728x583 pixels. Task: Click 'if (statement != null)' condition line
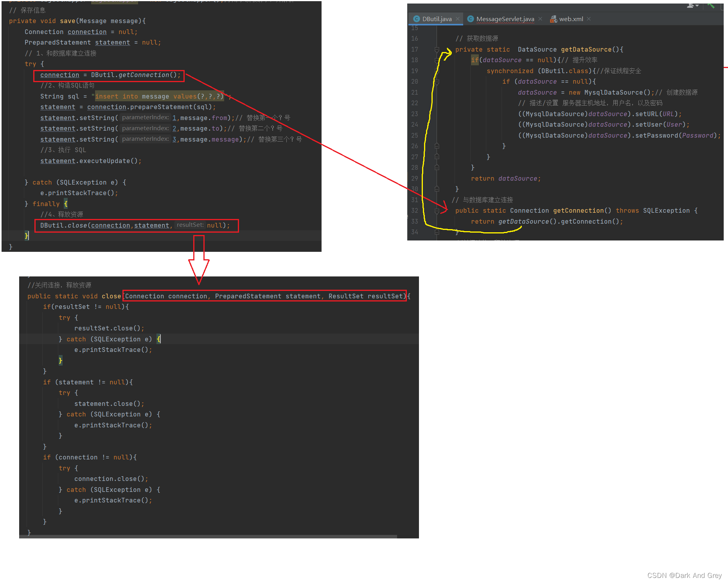[x=88, y=382]
